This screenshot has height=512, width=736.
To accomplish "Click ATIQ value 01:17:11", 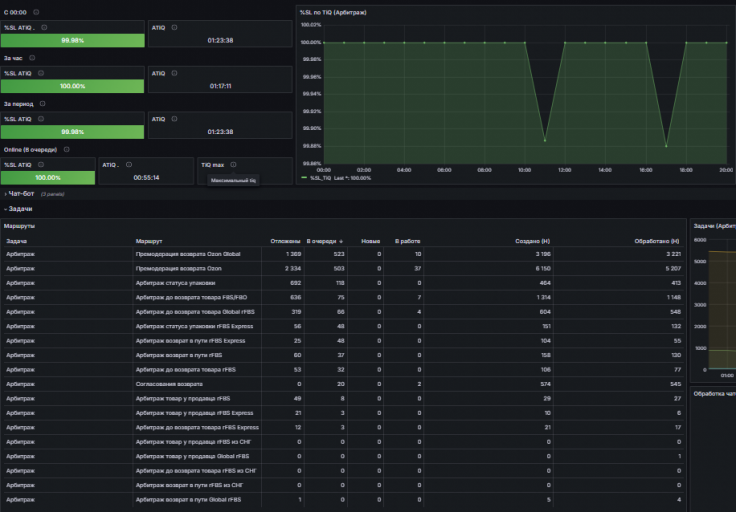I will click(221, 86).
